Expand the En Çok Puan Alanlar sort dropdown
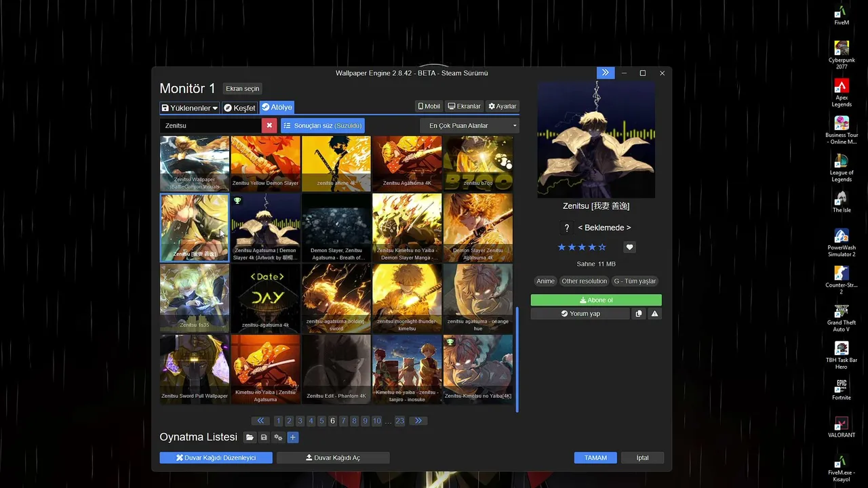 tap(470, 125)
